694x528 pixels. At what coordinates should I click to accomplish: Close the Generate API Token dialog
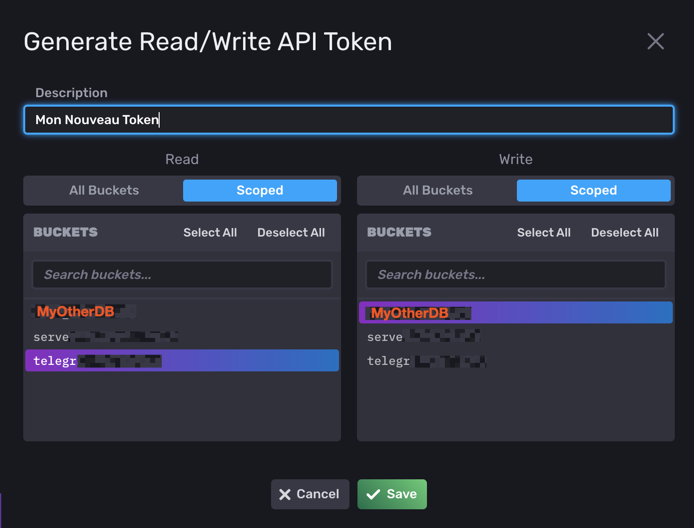(655, 41)
